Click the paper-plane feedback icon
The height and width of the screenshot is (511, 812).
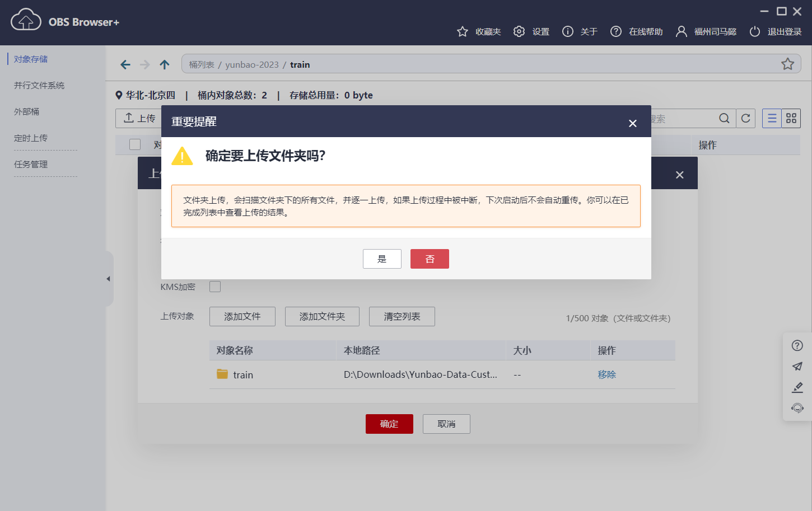[x=797, y=367]
